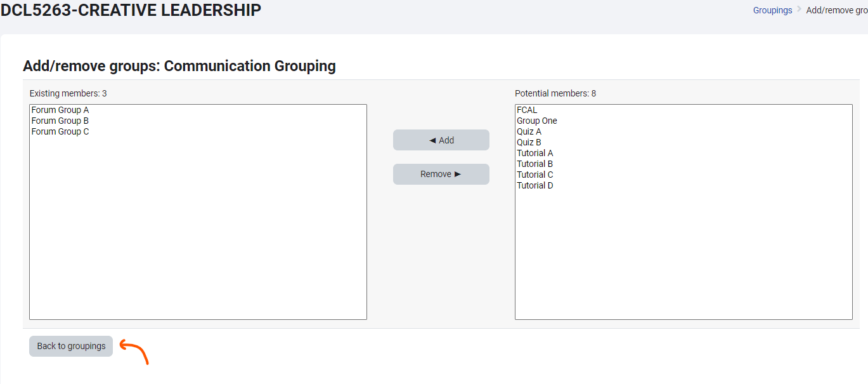Click empty area of Existing members list
The width and height of the screenshot is (868, 384).
click(x=198, y=241)
